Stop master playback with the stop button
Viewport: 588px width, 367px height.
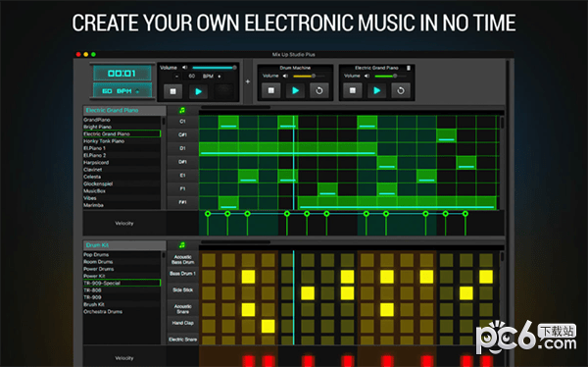tap(172, 91)
